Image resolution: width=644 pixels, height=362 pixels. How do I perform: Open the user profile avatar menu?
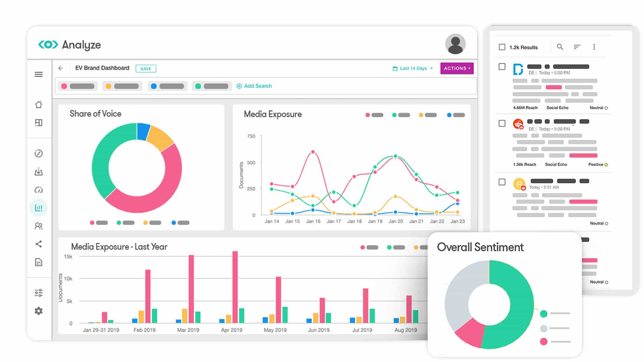tap(455, 44)
